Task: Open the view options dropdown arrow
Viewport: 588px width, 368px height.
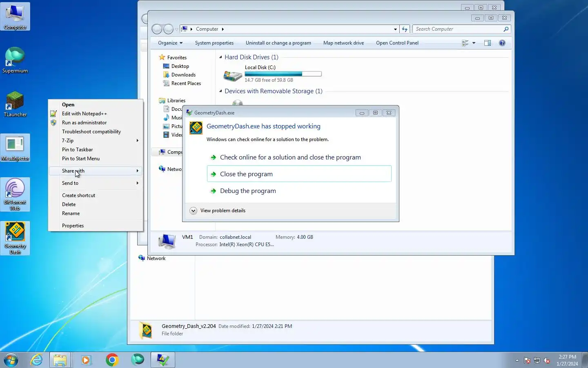Action: (x=474, y=43)
